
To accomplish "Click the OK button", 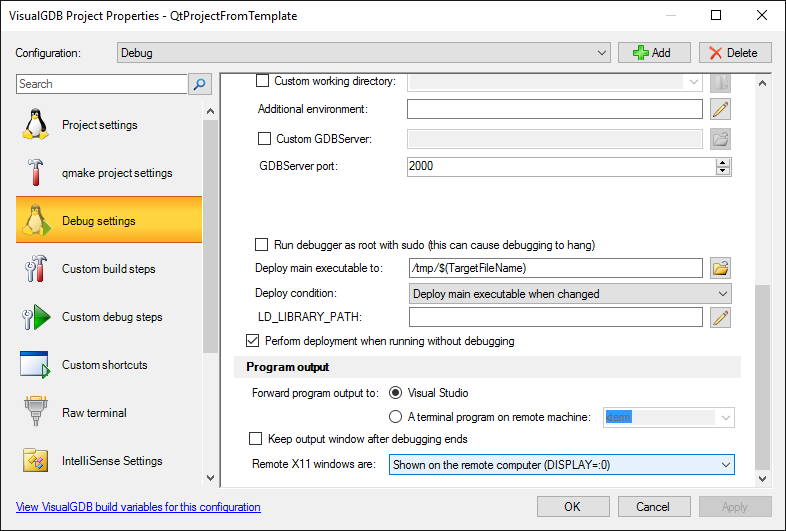I will point(573,506).
